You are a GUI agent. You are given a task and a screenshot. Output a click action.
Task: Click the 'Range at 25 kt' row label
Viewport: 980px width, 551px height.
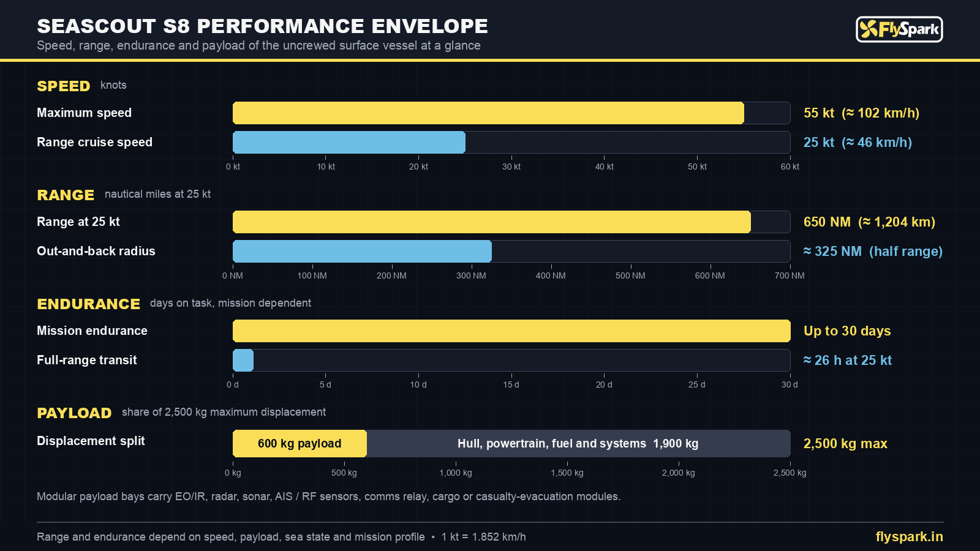pyautogui.click(x=78, y=222)
